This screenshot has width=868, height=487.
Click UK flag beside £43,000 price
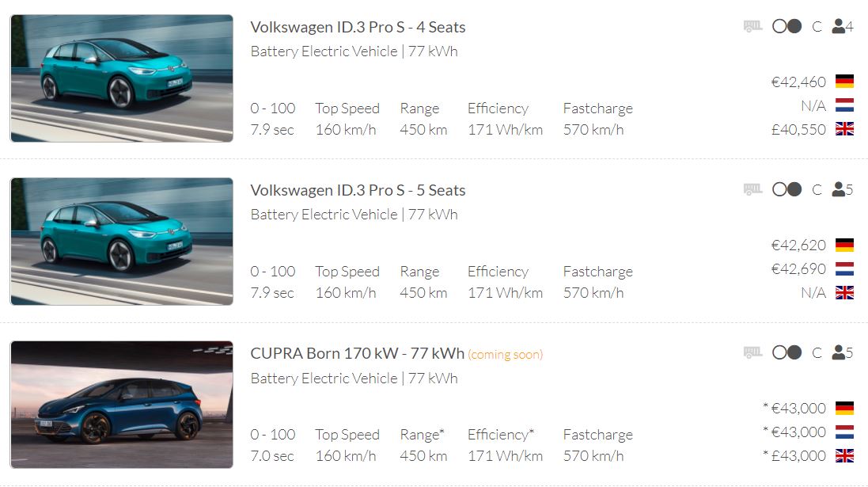pyautogui.click(x=844, y=455)
